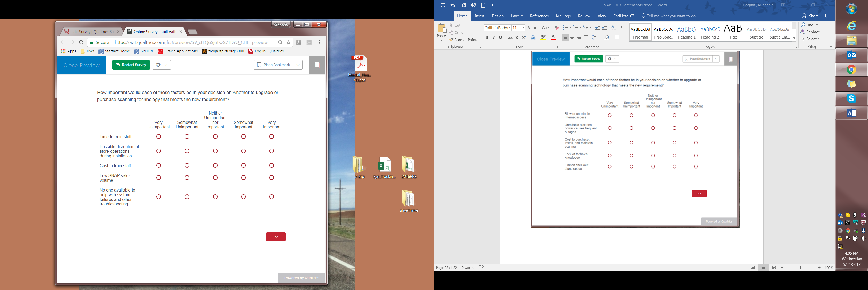The image size is (868, 290).
Task: Pick Somewhat Important for Low SNAP sales volume
Action: (243, 178)
